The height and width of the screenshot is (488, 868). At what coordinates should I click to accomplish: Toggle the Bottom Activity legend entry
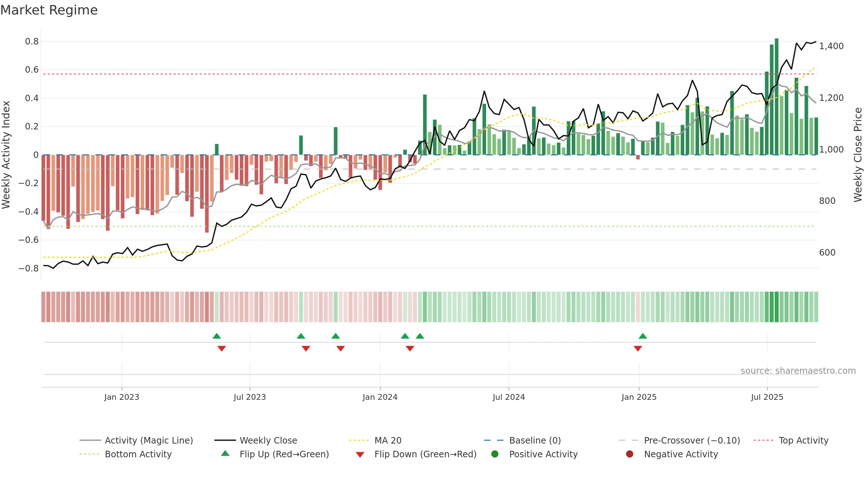pos(125,454)
